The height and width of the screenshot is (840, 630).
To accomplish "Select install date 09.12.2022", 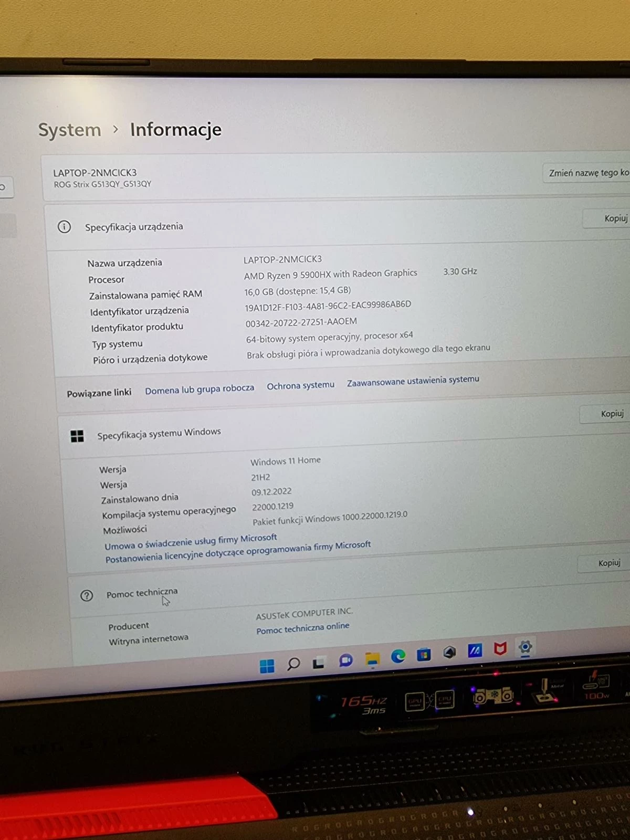I will (x=271, y=492).
